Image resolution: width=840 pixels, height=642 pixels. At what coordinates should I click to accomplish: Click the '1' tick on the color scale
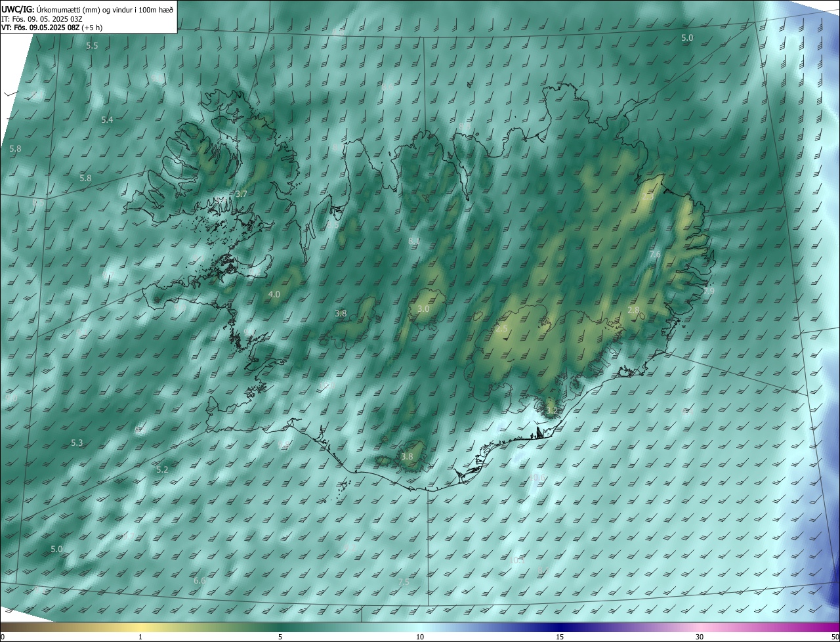point(140,637)
